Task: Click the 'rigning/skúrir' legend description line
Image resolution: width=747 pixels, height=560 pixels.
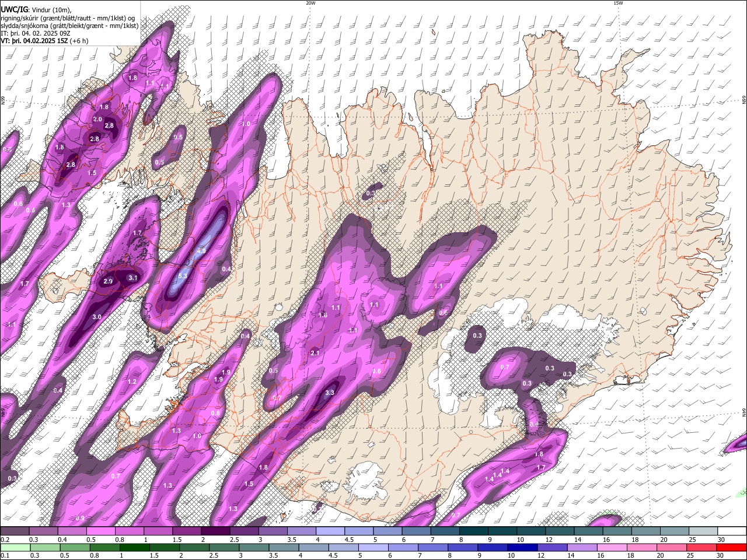Action: 68,18
